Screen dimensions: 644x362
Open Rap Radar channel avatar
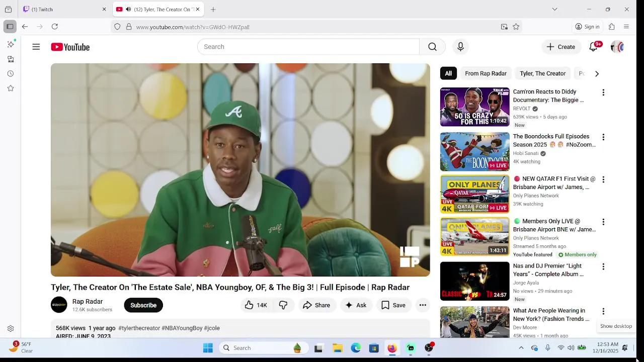[59, 305]
